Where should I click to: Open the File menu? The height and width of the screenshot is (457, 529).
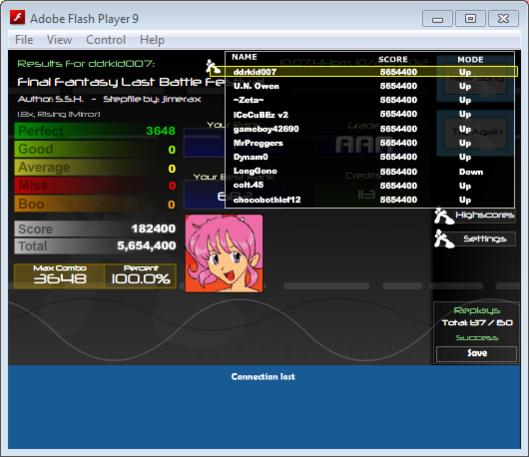[24, 40]
